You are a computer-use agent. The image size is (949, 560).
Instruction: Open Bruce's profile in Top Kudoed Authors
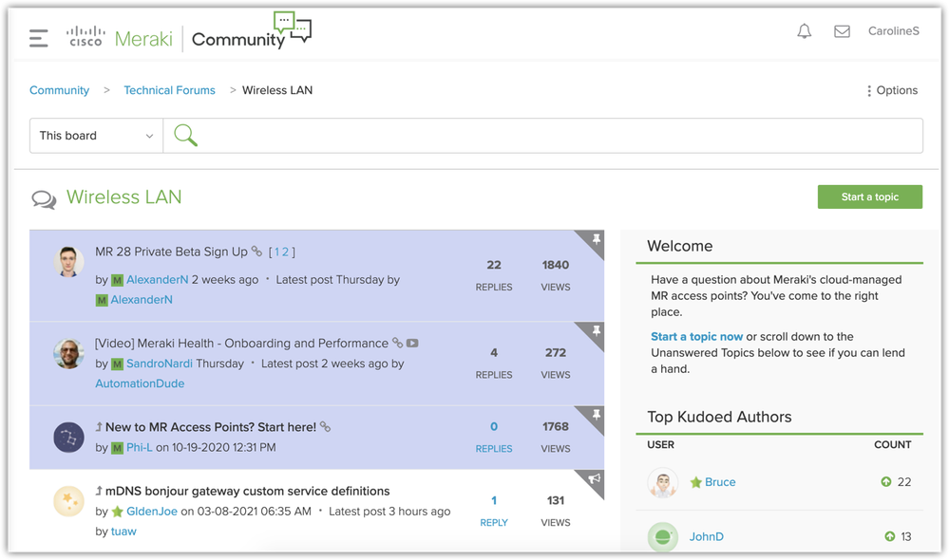719,482
